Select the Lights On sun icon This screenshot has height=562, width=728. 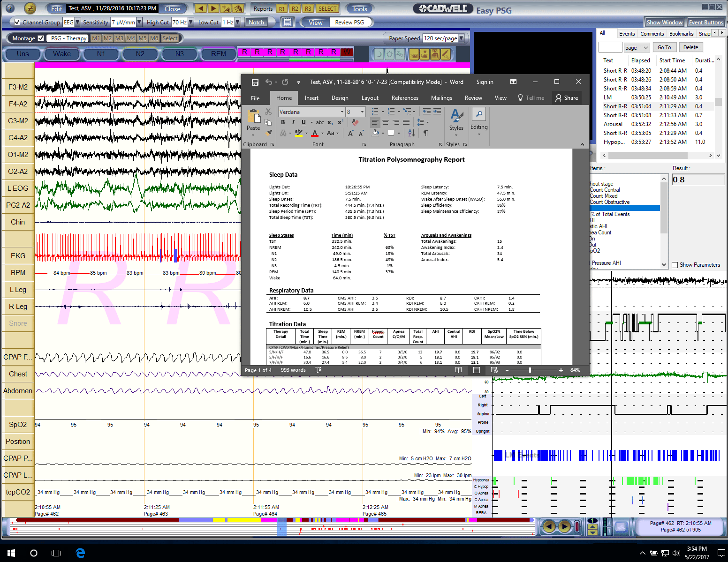click(x=389, y=54)
